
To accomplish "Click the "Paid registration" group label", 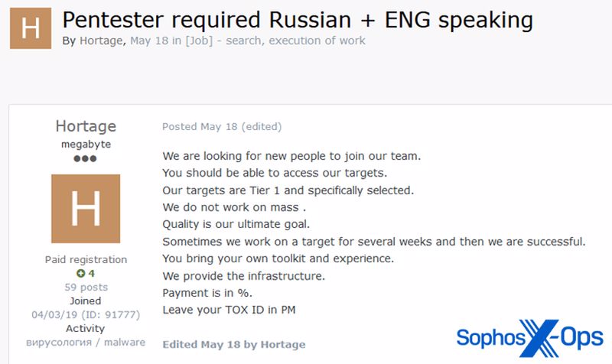I will coord(86,260).
